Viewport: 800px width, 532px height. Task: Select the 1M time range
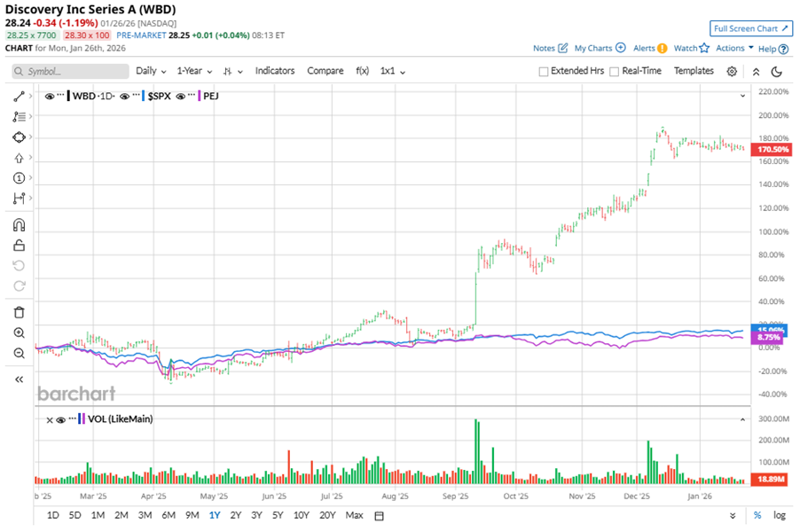(98, 515)
